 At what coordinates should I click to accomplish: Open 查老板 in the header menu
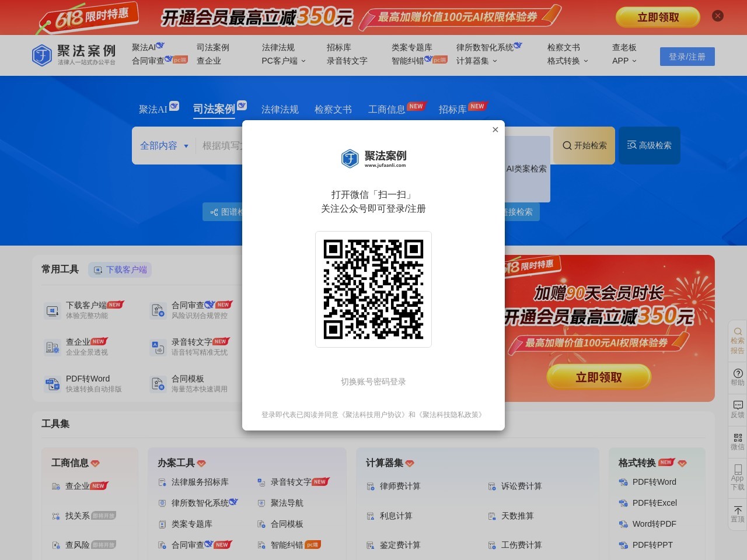(624, 47)
